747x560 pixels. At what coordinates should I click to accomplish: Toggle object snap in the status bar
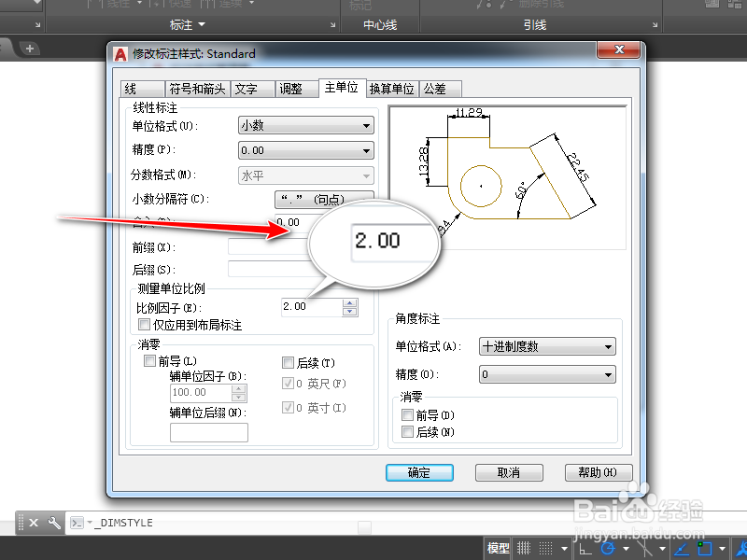(645, 549)
